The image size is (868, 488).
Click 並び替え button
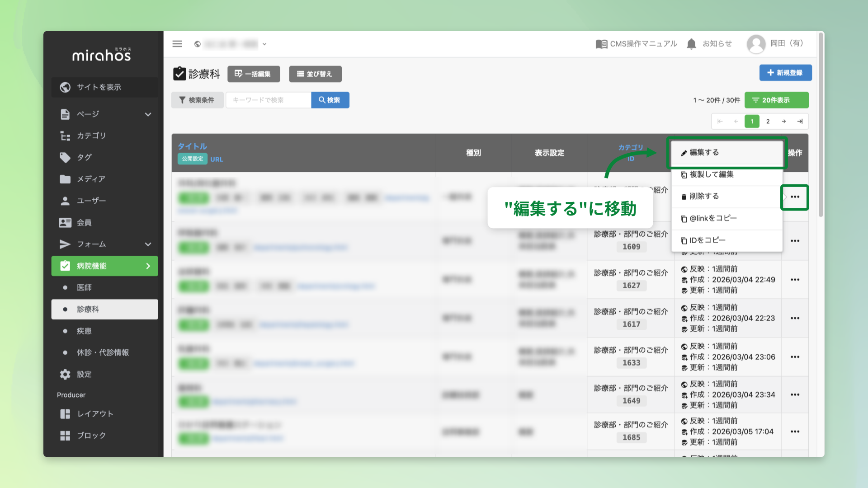[315, 74]
